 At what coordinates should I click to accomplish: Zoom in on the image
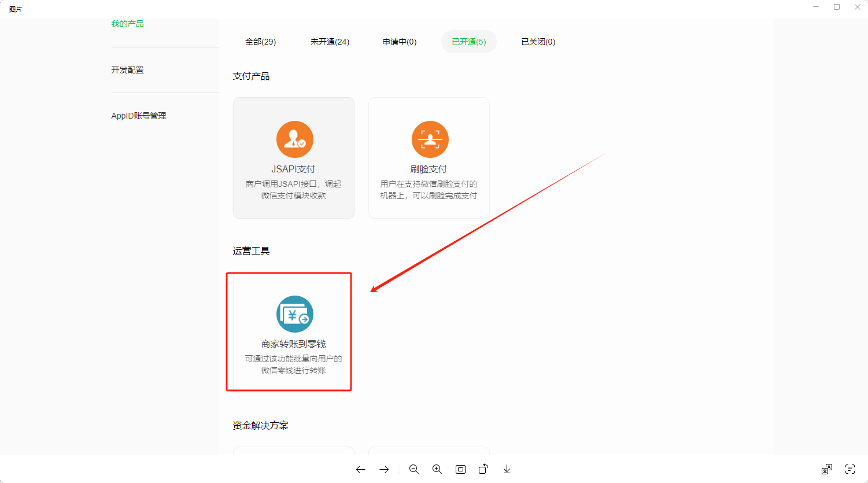[437, 469]
